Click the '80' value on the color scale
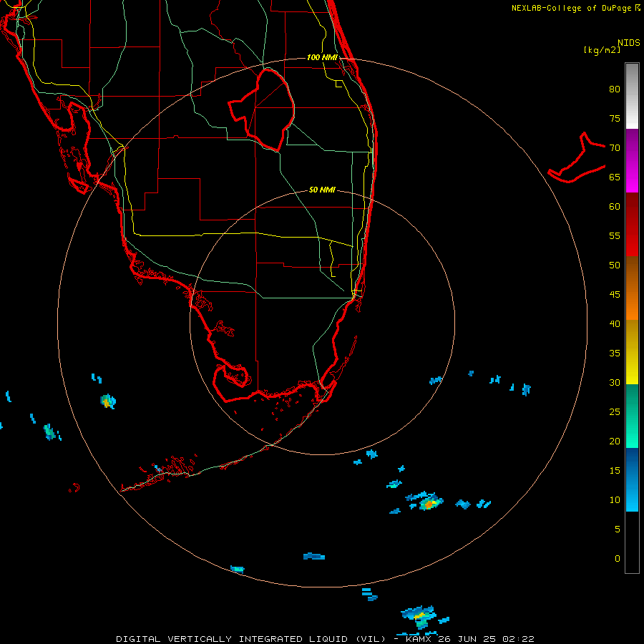Screen dimensions: 644x644 click(615, 89)
